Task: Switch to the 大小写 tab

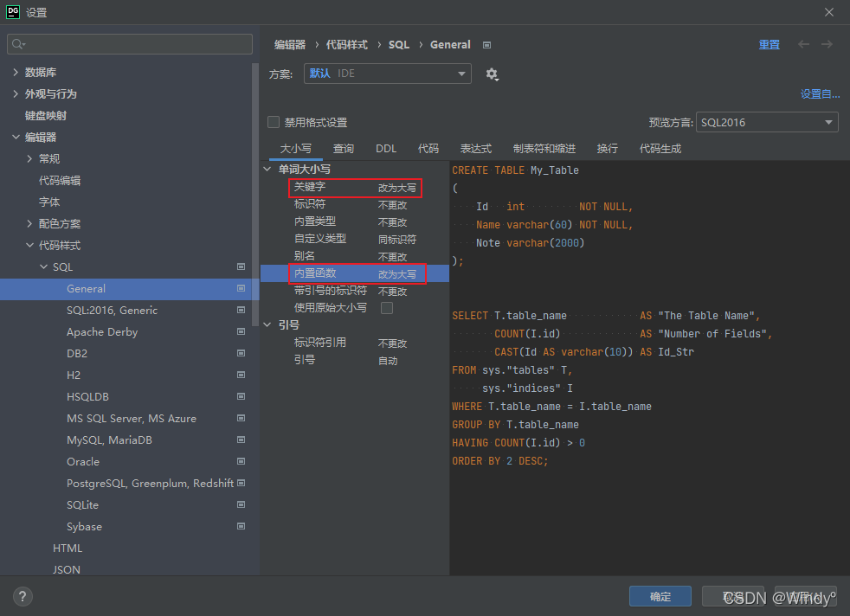Action: click(x=296, y=149)
